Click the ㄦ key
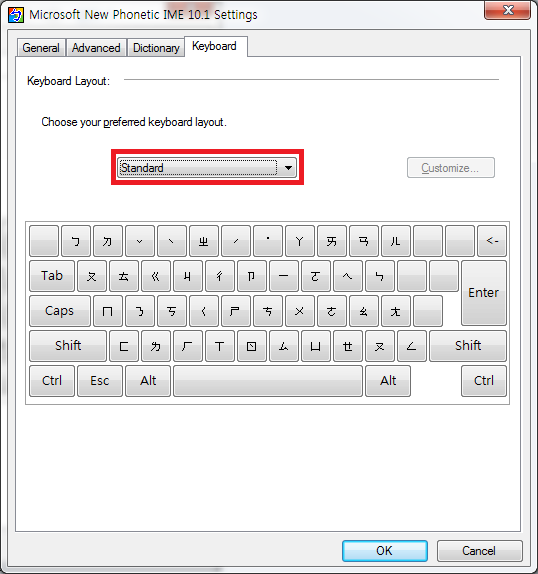Image resolution: width=538 pixels, height=574 pixels. click(396, 241)
